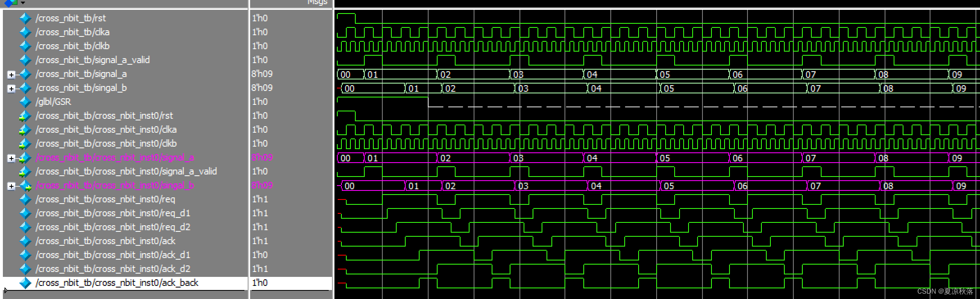Screen dimensions: 980x299
Task: Click the icon for cross_nbit_inst0/ack_back signal
Action: coord(25,283)
